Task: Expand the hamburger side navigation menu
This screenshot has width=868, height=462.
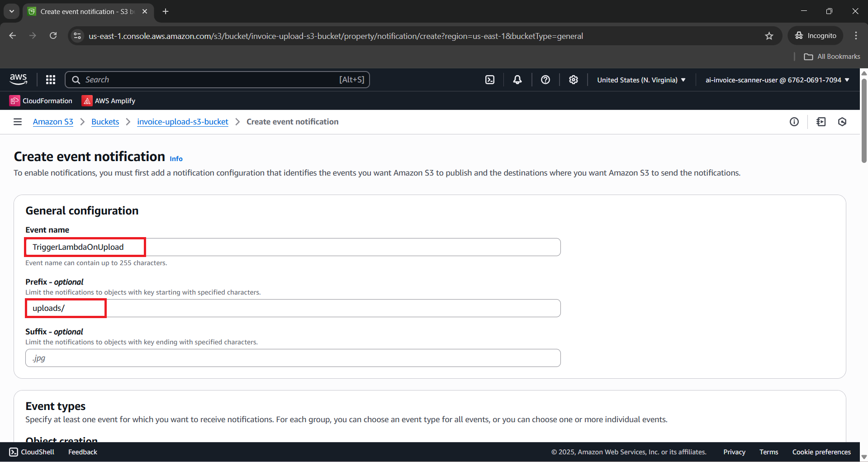Action: click(18, 122)
